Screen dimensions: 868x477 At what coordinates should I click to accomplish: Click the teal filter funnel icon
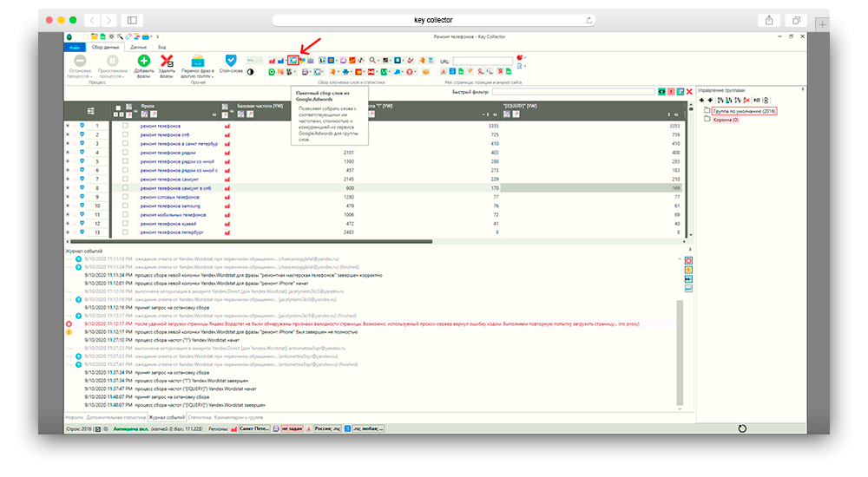[x=681, y=92]
